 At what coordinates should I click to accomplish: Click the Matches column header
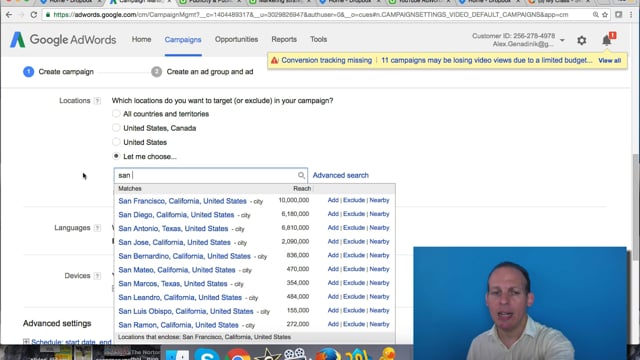[x=130, y=189]
